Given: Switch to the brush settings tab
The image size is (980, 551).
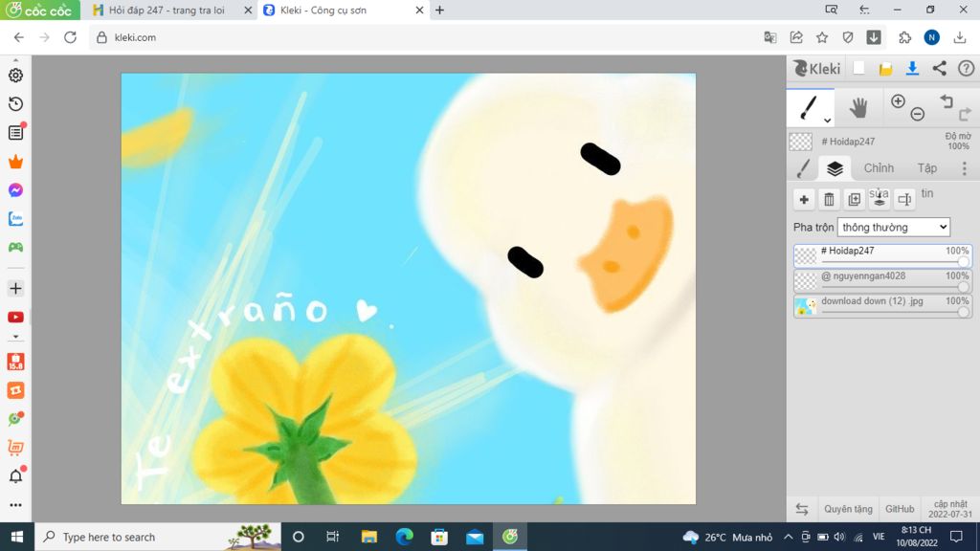Looking at the screenshot, I should click(804, 168).
